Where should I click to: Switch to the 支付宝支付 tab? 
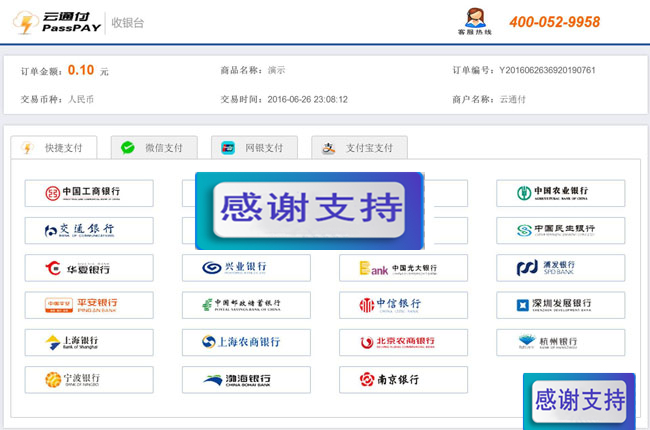pyautogui.click(x=359, y=148)
